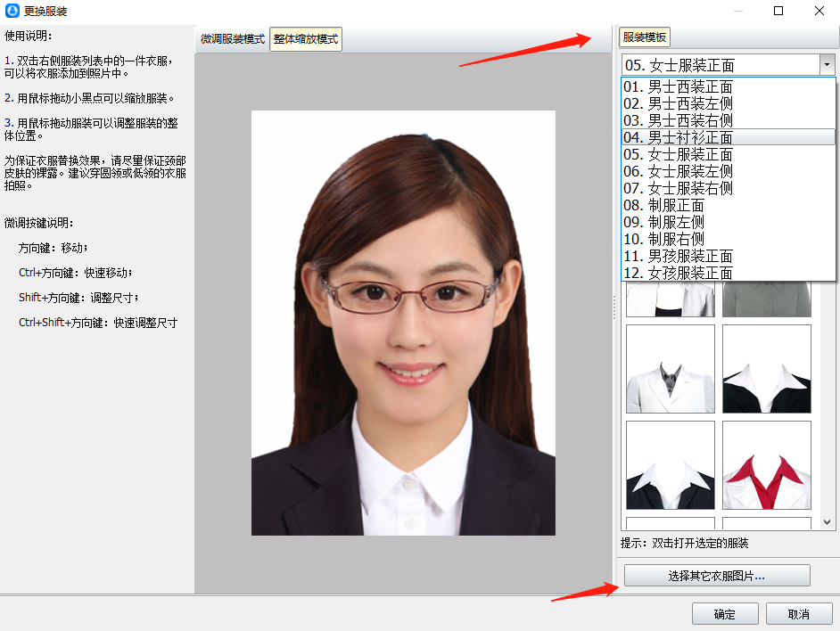Choose 06. 女士服装左侧 option
The height and width of the screenshot is (631, 840).
pyautogui.click(x=729, y=171)
